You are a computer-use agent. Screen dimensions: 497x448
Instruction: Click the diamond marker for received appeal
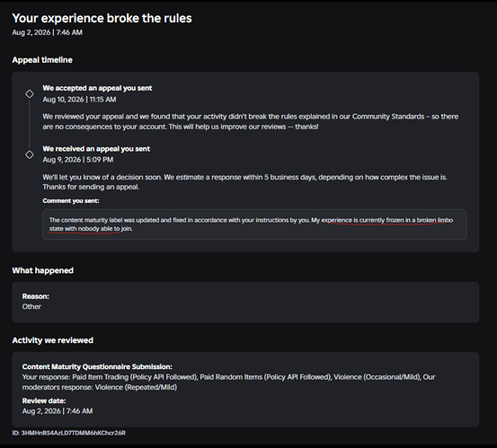(30, 154)
